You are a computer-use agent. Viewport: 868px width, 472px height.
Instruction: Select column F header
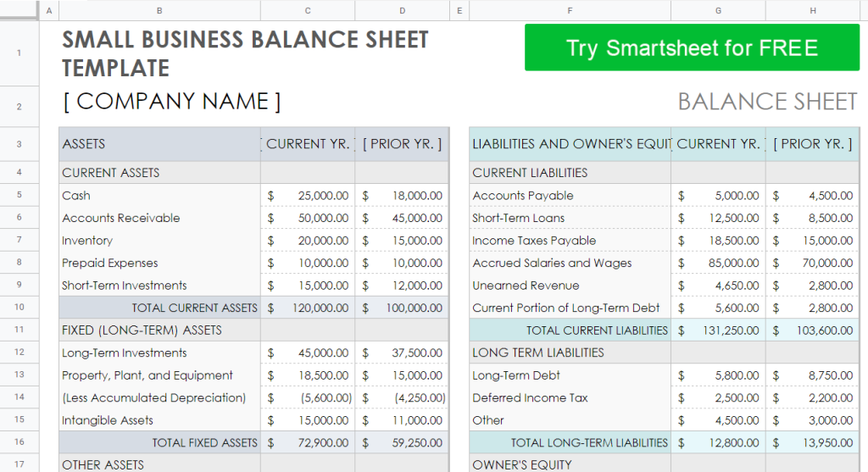pos(570,10)
